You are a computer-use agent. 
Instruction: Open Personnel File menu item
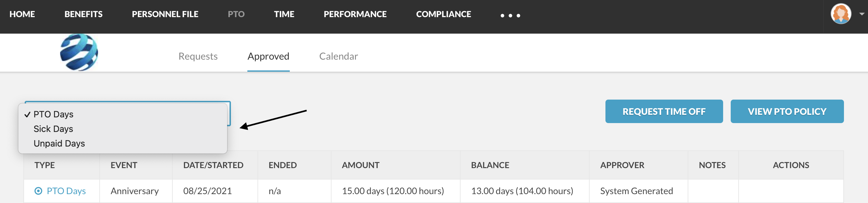pos(165,14)
